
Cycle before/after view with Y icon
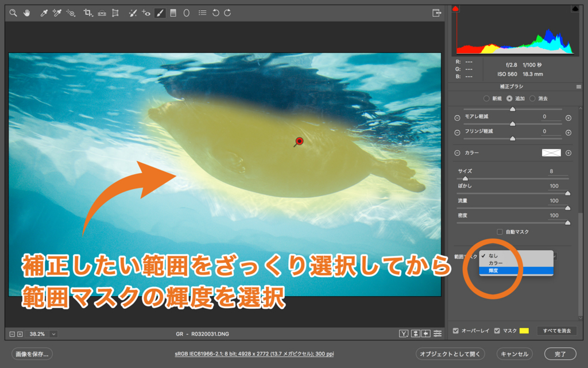(404, 333)
